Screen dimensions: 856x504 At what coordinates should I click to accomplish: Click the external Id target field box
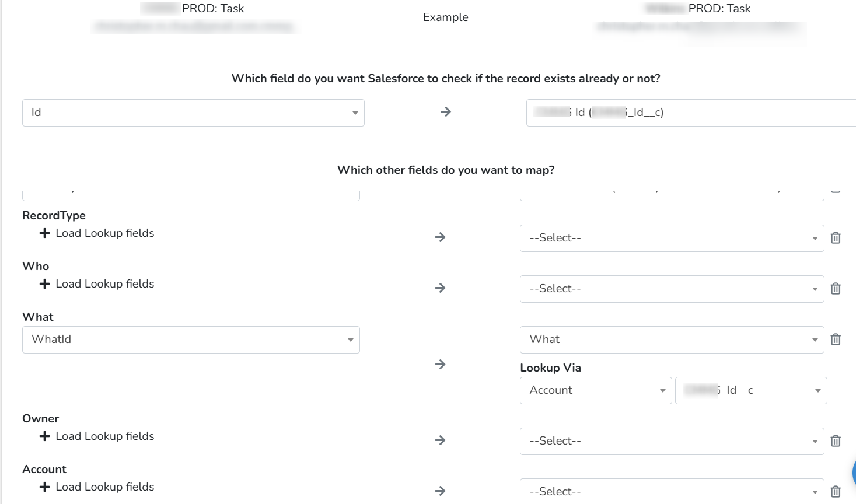coord(691,113)
